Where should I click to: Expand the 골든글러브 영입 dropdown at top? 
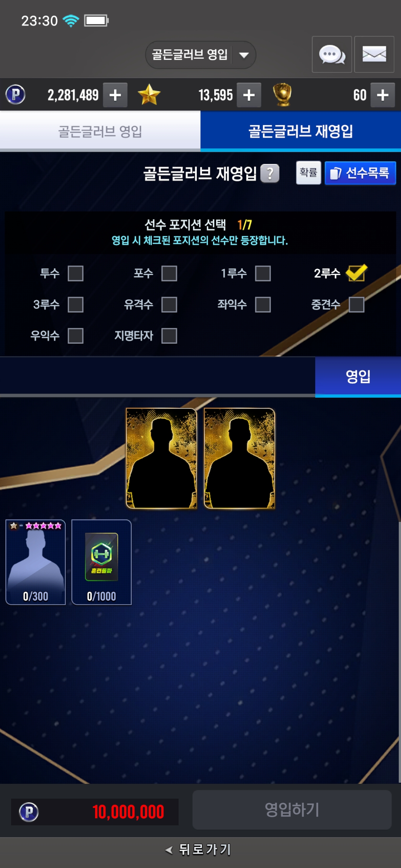click(x=200, y=55)
